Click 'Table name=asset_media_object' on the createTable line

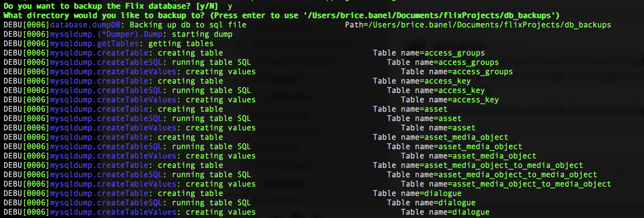click(x=440, y=137)
